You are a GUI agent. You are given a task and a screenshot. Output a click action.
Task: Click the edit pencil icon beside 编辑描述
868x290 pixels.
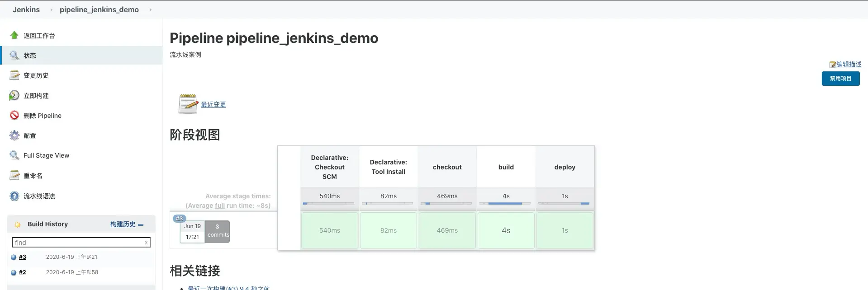pos(832,65)
